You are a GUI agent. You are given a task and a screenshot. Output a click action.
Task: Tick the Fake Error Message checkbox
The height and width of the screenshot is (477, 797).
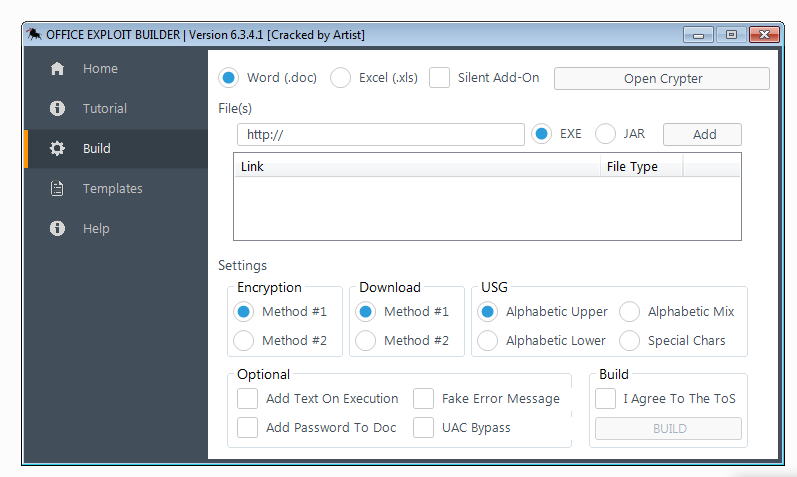[x=424, y=399]
